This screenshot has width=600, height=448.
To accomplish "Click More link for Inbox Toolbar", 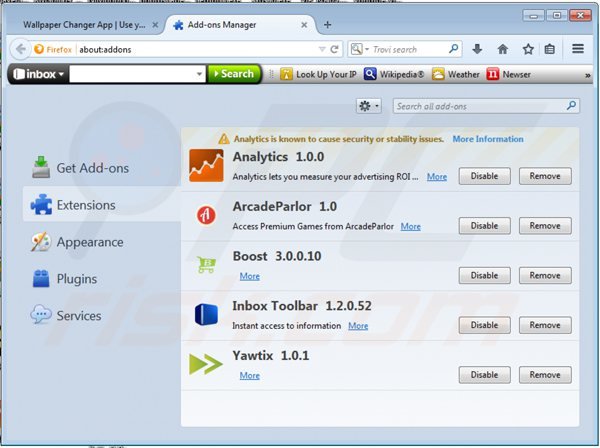I will pyautogui.click(x=358, y=326).
